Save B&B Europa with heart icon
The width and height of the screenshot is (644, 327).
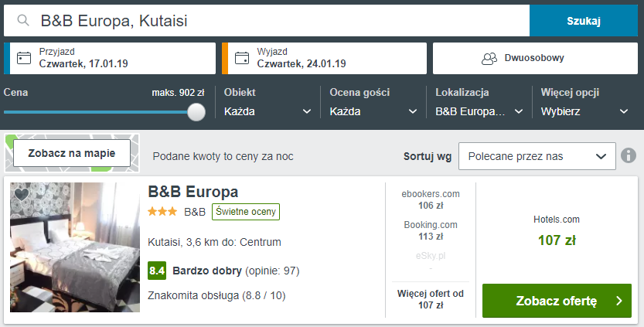[22, 194]
